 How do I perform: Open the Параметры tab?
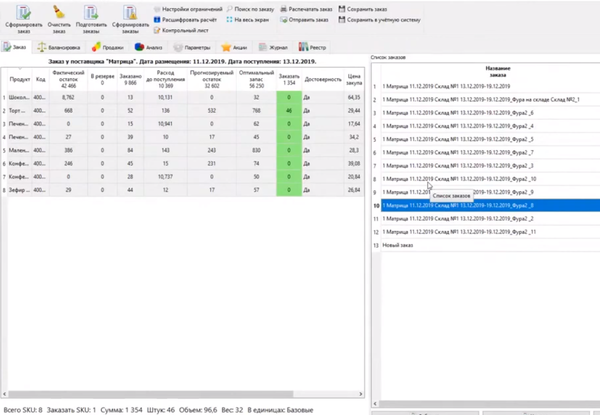[192, 47]
